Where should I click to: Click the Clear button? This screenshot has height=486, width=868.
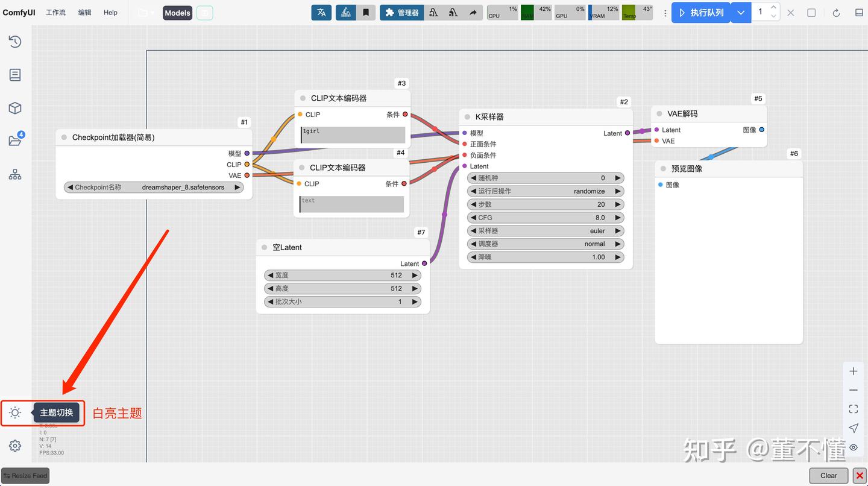coord(829,476)
